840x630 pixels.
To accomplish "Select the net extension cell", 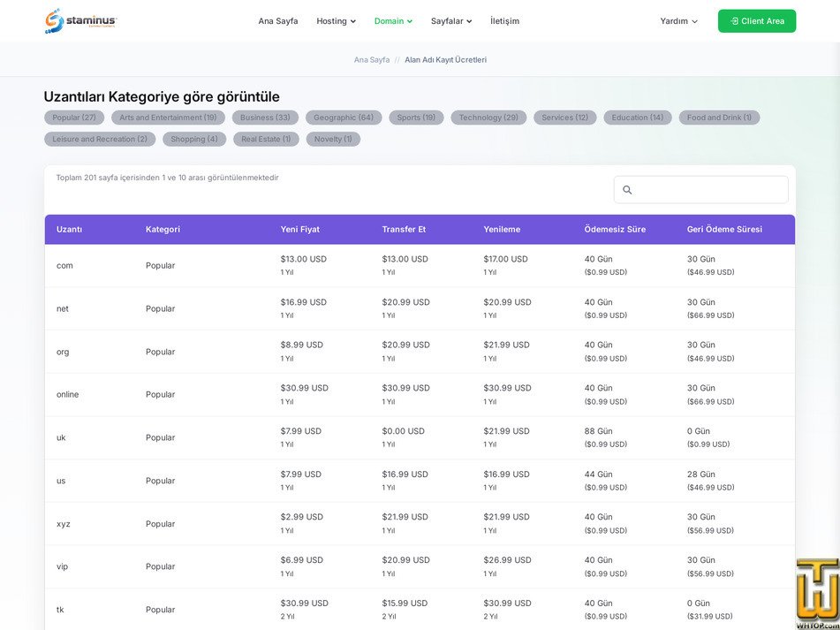I will tap(63, 308).
